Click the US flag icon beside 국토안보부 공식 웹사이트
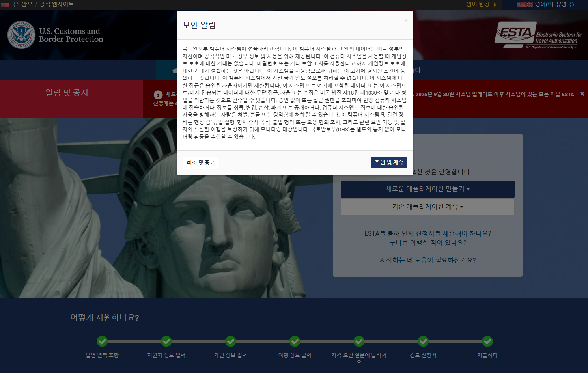The image size is (588, 373). 5,5
